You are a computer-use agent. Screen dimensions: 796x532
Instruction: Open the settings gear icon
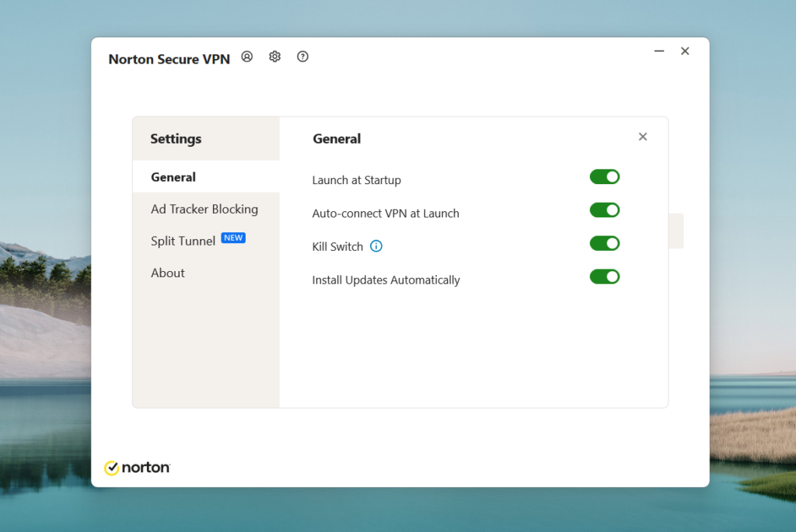pyautogui.click(x=274, y=56)
